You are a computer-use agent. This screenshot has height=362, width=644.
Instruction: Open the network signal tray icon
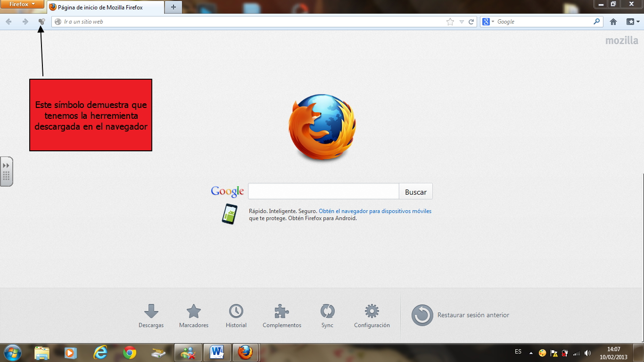click(x=576, y=353)
